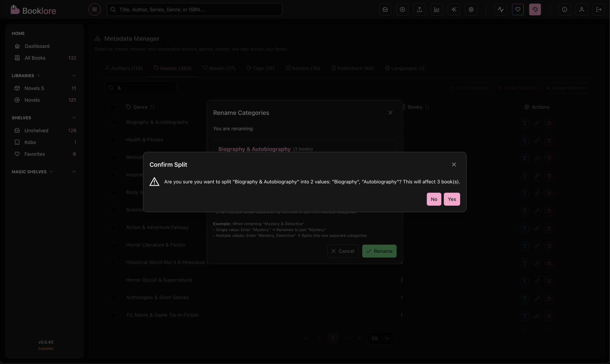The width and height of the screenshot is (610, 364).
Task: Open the Publishers tab
Action: pos(353,68)
